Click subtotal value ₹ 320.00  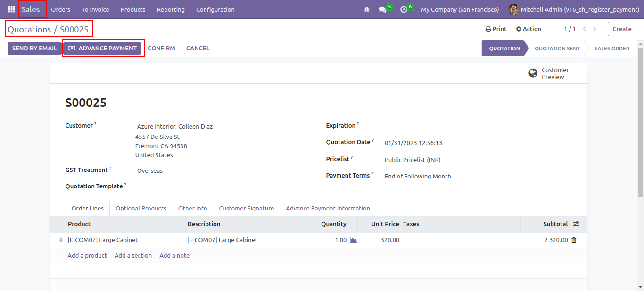[x=556, y=240]
